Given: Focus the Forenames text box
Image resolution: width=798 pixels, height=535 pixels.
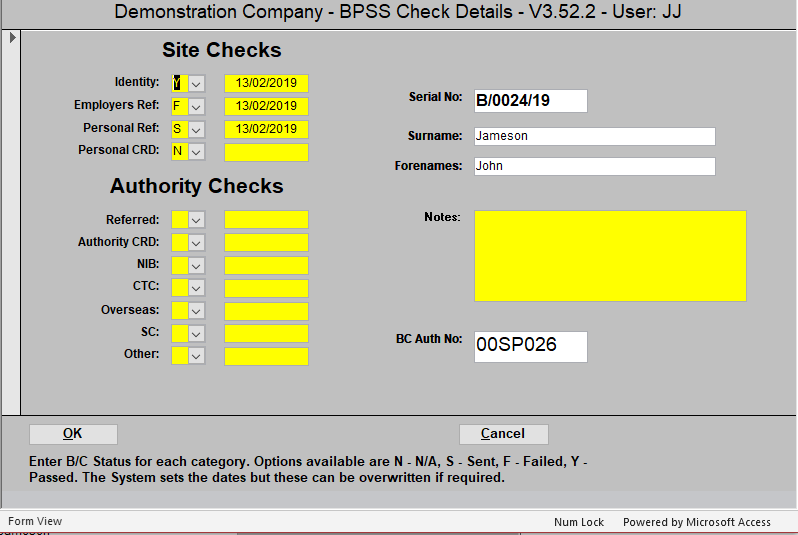Looking at the screenshot, I should click(x=594, y=166).
